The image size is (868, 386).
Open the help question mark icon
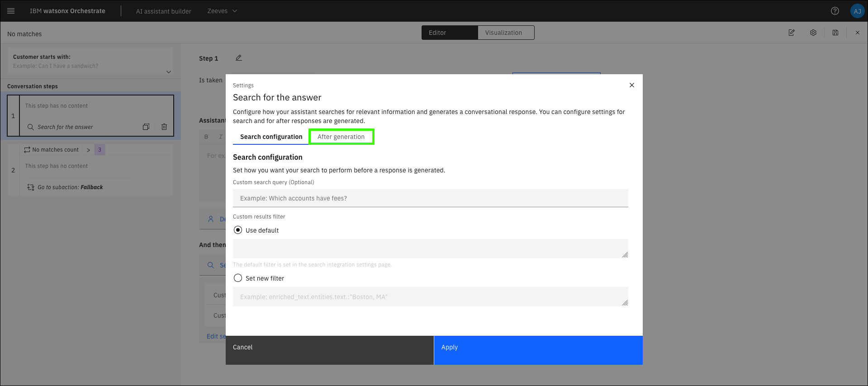835,11
